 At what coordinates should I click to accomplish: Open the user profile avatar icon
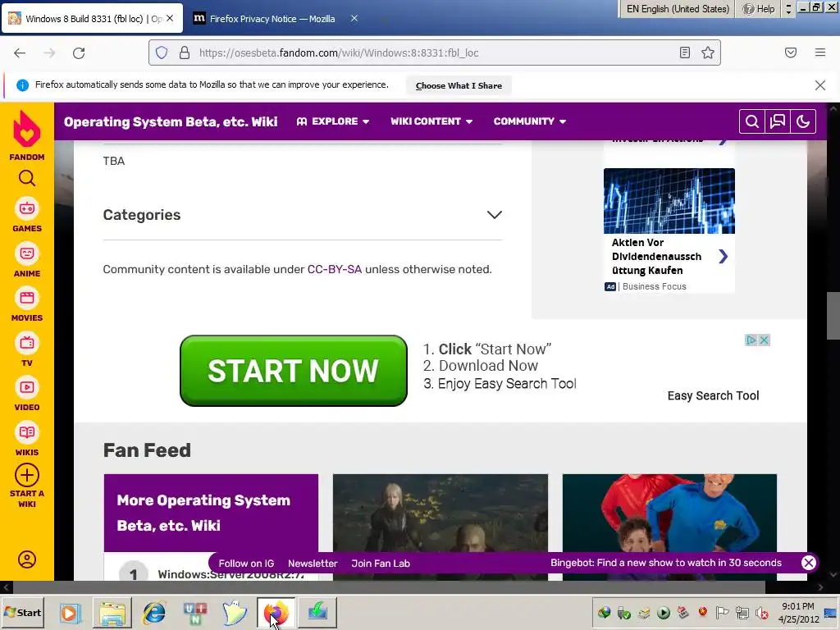(27, 559)
